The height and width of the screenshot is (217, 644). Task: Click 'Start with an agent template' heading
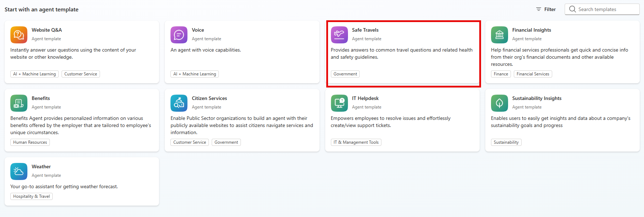(42, 10)
